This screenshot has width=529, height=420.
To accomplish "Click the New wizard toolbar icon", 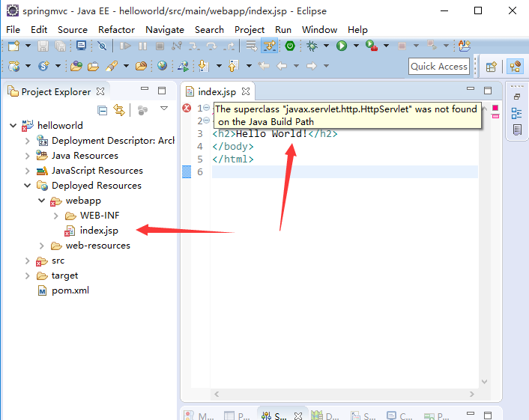I will pyautogui.click(x=13, y=46).
